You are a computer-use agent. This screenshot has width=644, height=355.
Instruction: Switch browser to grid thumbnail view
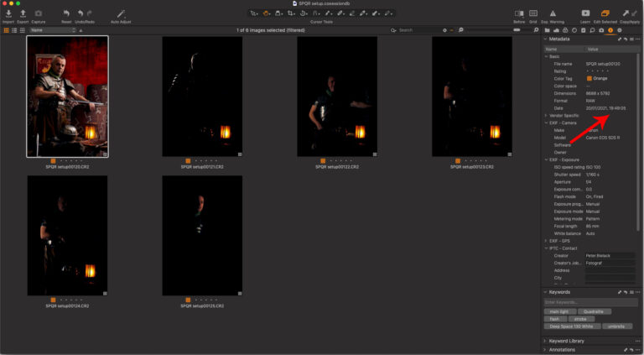[x=6, y=30]
